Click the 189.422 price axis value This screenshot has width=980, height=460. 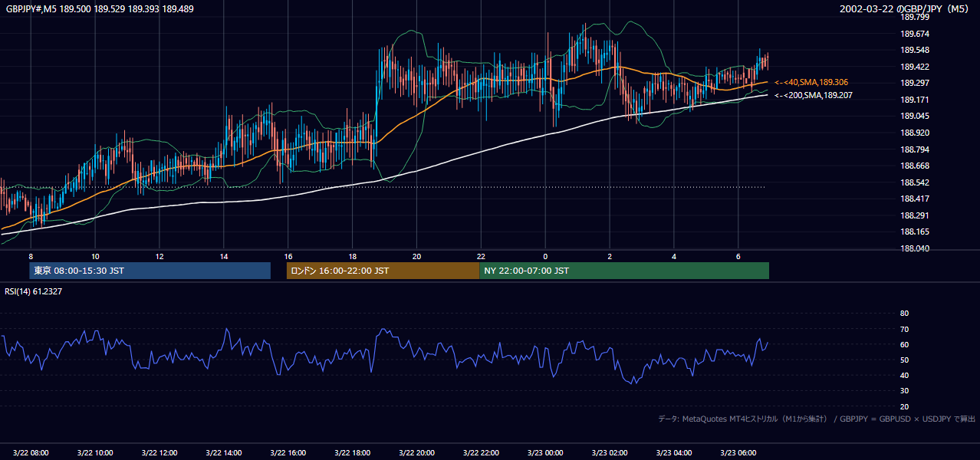[x=915, y=67]
